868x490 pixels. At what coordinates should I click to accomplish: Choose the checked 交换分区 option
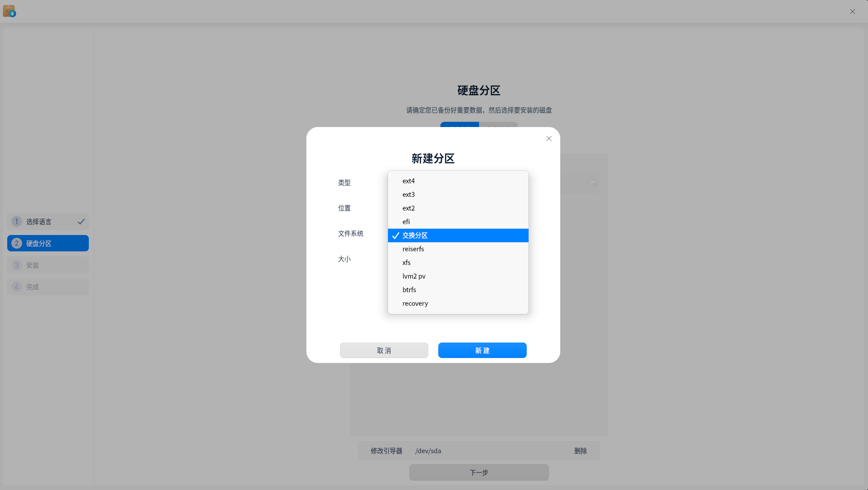458,235
